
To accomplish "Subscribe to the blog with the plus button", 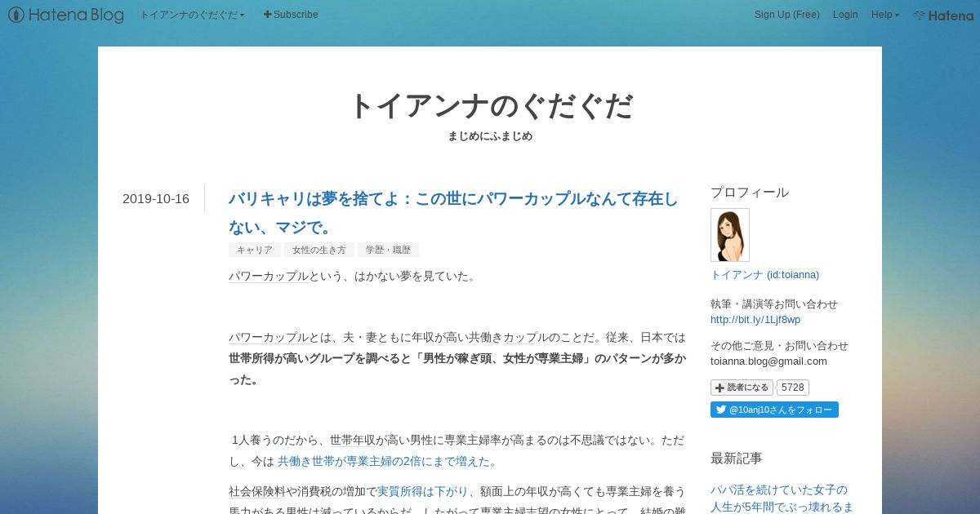I will click(x=291, y=15).
